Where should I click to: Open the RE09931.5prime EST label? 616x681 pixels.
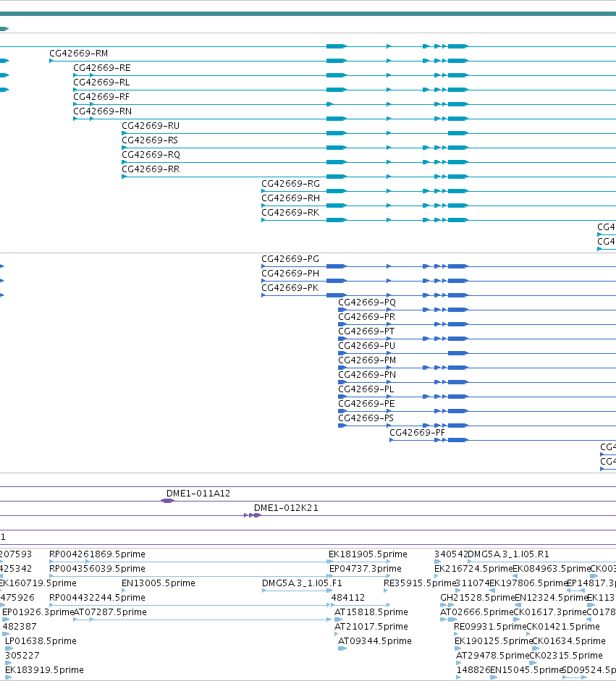[489, 626]
